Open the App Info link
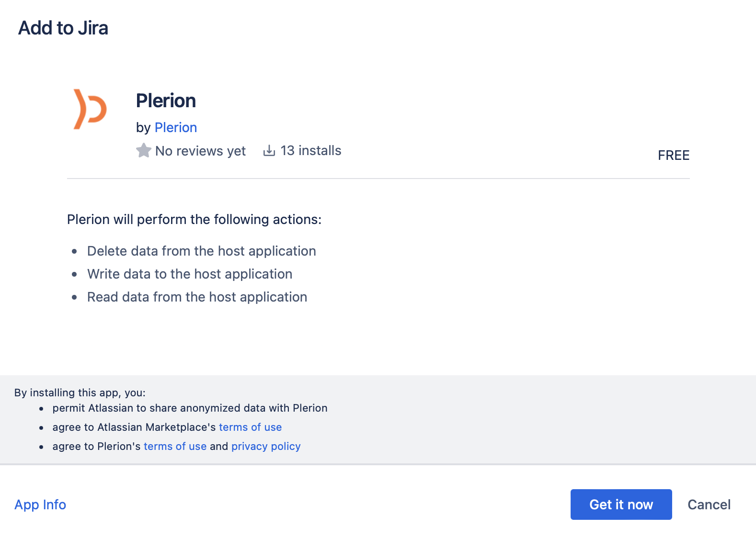Screen dimensions: 756x538 pyautogui.click(x=40, y=504)
